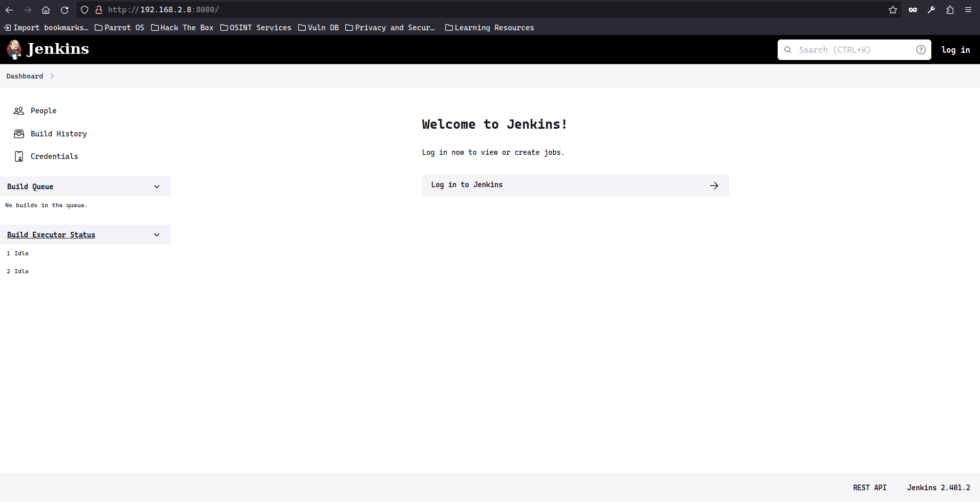Click executor '1 Idle' row
This screenshot has height=502, width=980.
click(86, 253)
